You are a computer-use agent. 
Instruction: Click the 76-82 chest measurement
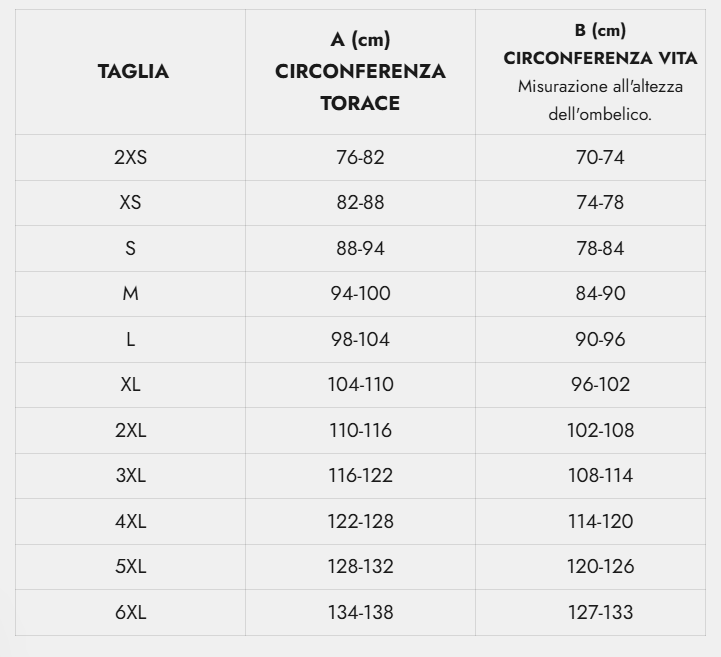360,157
